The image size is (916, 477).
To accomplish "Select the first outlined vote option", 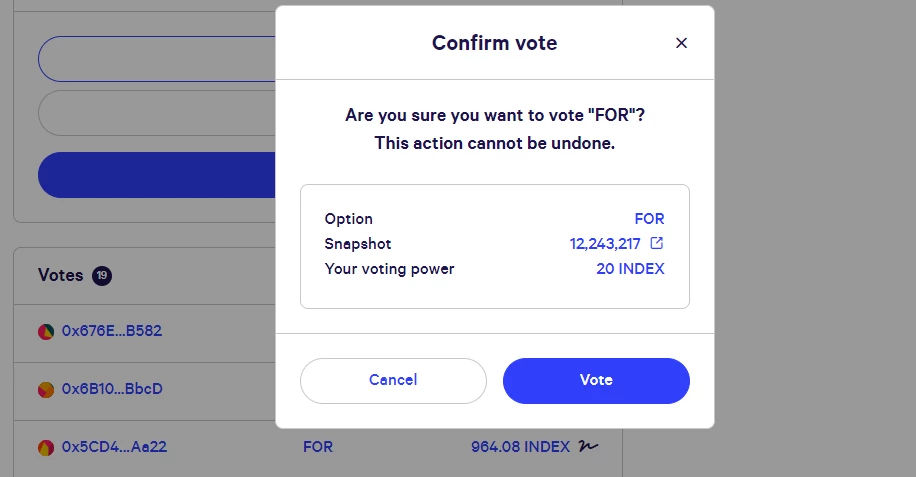I will 157,59.
